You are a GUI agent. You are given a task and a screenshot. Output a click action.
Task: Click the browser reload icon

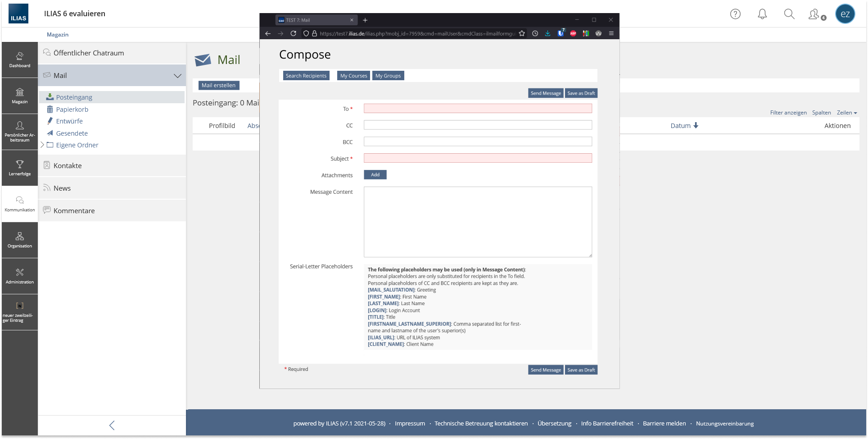[x=293, y=33]
